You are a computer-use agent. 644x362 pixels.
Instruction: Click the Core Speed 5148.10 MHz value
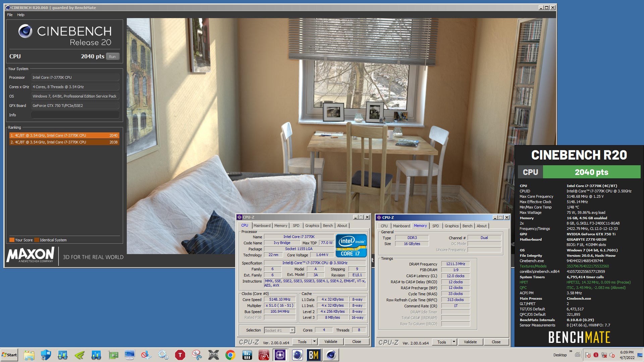280,300
